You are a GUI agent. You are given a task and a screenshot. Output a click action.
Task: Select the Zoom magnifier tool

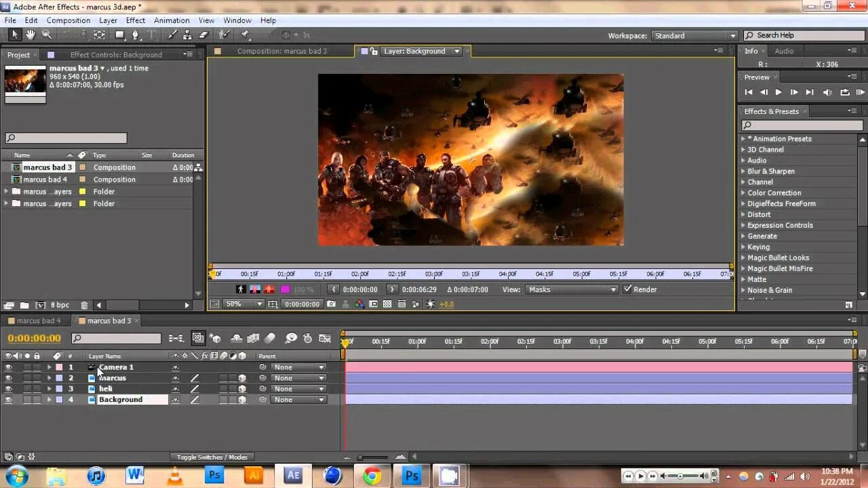(x=47, y=35)
